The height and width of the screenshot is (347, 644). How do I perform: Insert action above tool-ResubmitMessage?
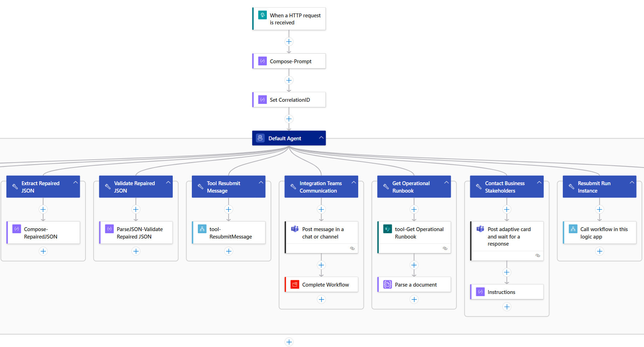(229, 209)
